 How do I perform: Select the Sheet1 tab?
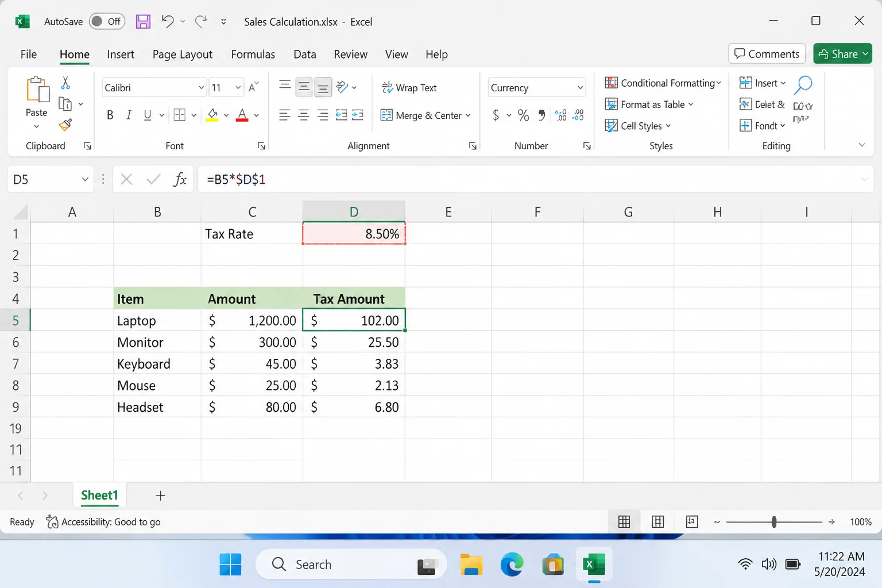[x=99, y=496]
